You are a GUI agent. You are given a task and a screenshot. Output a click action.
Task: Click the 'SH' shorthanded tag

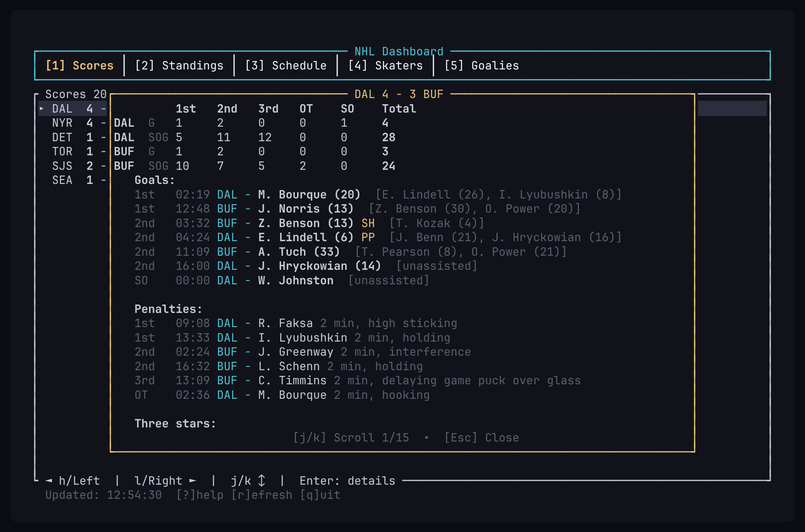click(x=368, y=223)
